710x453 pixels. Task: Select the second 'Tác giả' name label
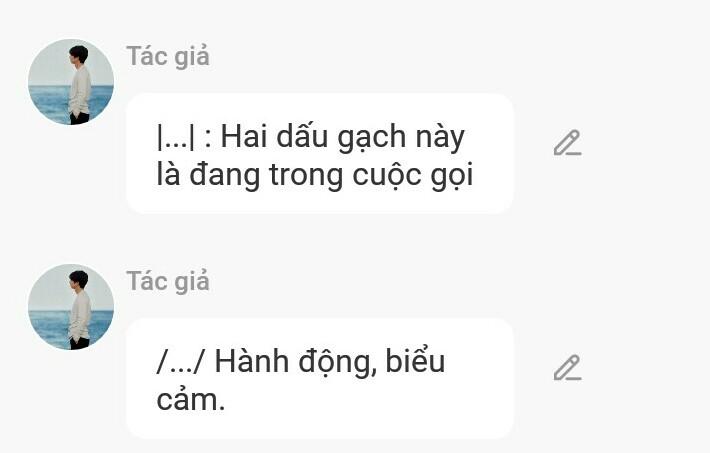point(168,282)
